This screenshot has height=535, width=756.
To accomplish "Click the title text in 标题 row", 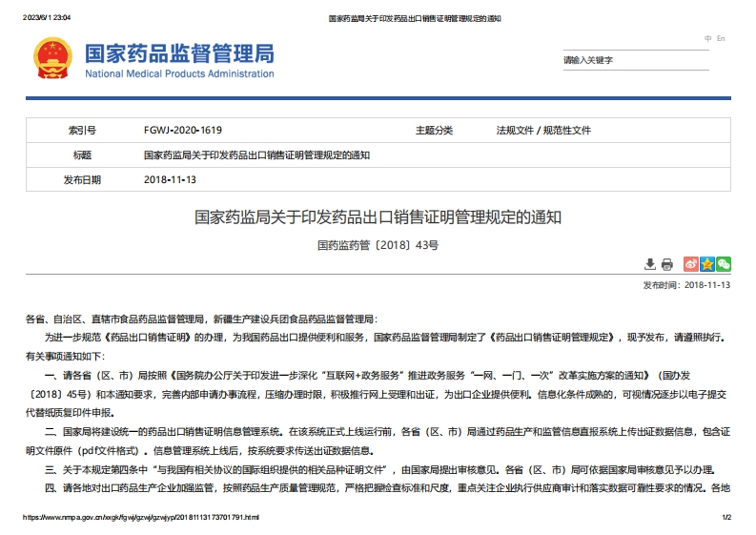I will [x=255, y=154].
